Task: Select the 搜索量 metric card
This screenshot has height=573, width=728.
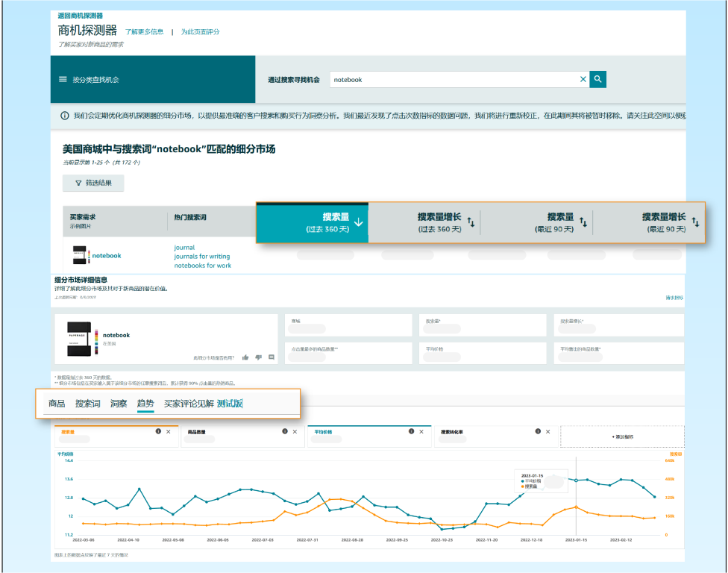Action: pos(116,436)
